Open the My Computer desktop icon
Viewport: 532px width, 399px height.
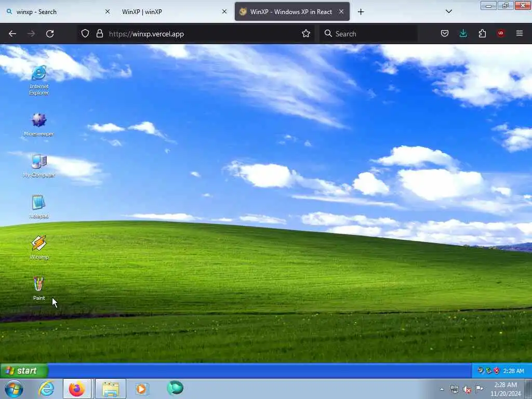39,165
